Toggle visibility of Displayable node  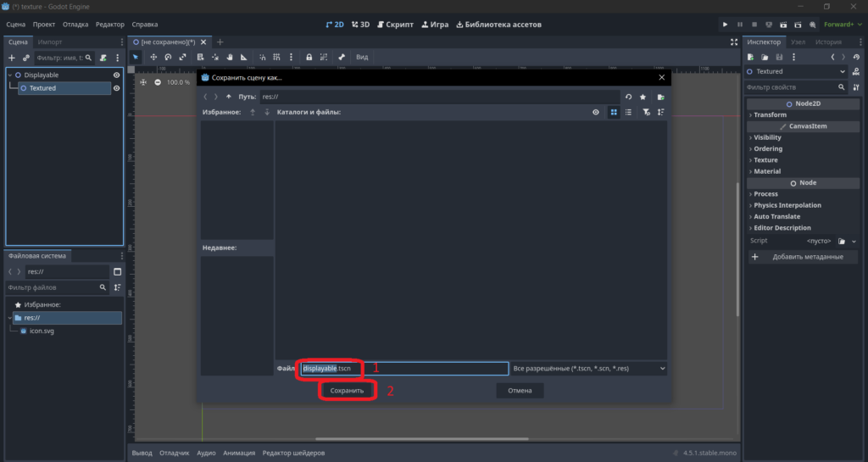(x=116, y=75)
